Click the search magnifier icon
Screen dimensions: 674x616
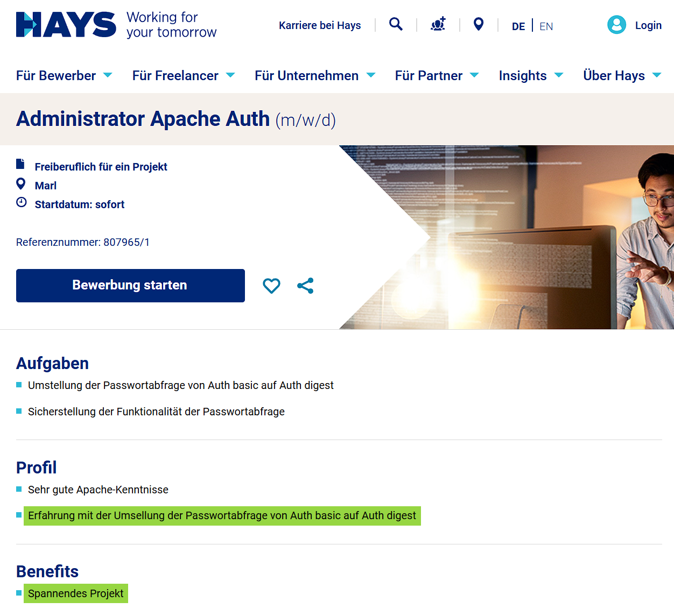pyautogui.click(x=396, y=24)
